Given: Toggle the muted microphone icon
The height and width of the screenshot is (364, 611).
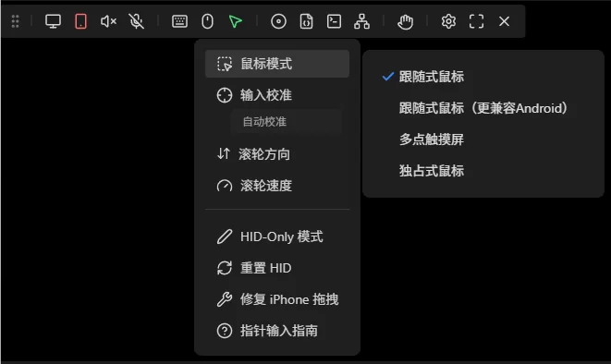Looking at the screenshot, I should click(137, 21).
